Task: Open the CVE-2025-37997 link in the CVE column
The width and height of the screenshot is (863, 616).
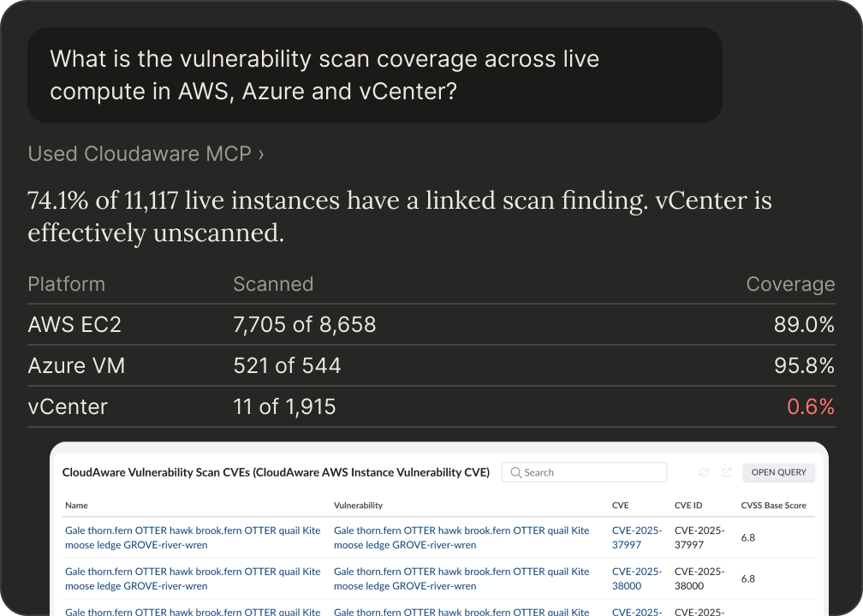Action: (637, 537)
